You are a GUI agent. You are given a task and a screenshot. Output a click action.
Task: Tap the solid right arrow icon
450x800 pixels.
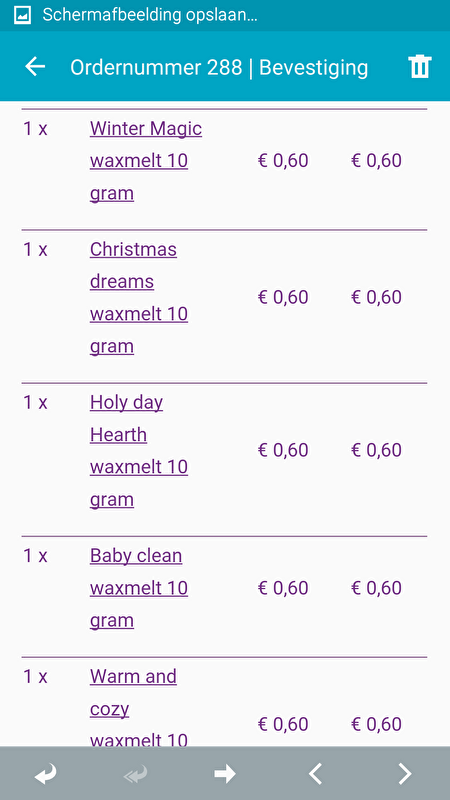click(x=225, y=774)
